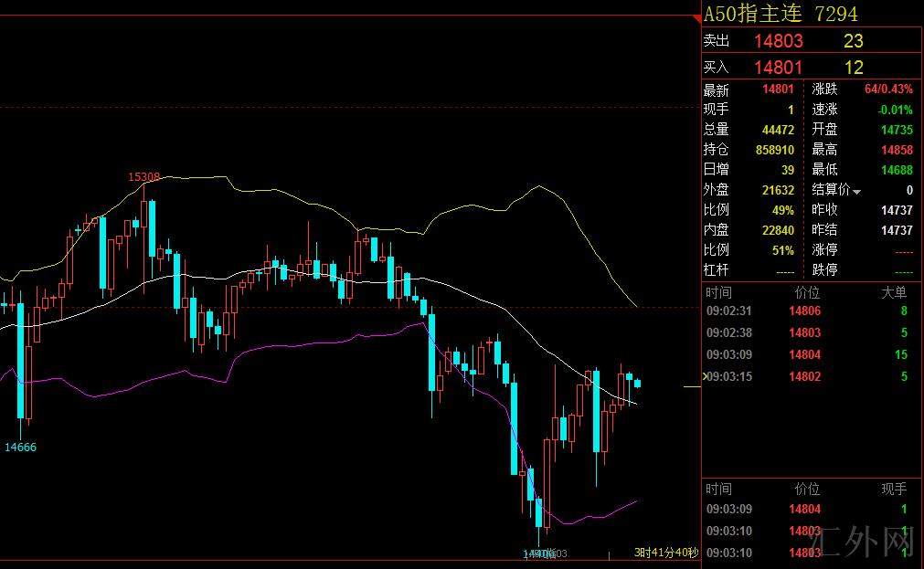
Task: Click the 3时41分40秒 countdown timer
Action: pyautogui.click(x=667, y=553)
